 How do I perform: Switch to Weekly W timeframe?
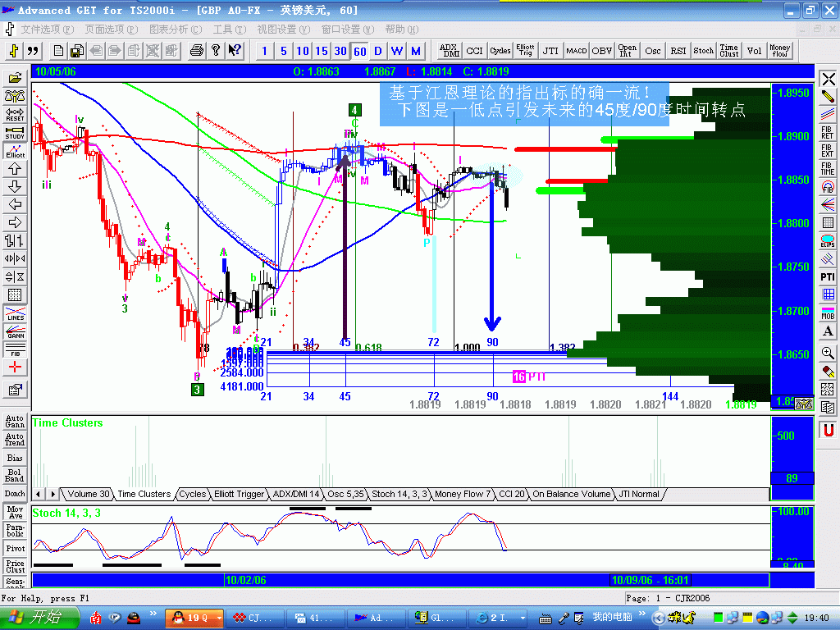coord(397,51)
